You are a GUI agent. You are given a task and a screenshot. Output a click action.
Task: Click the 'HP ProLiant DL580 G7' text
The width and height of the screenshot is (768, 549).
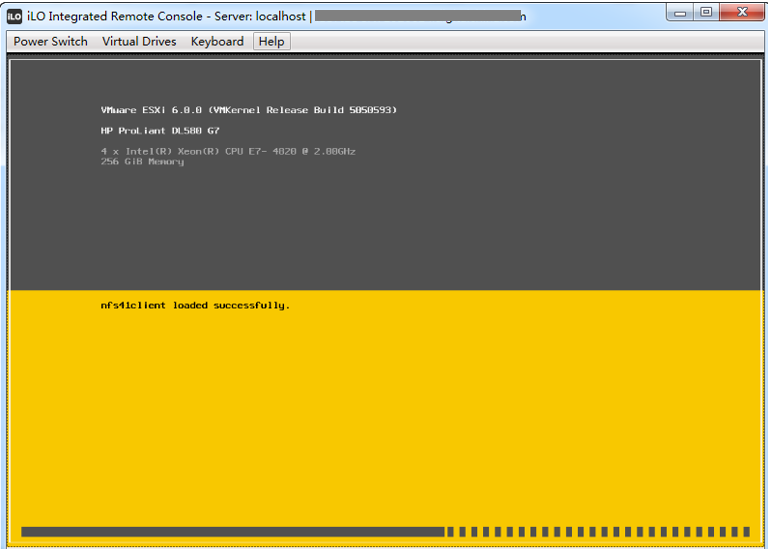160,131
